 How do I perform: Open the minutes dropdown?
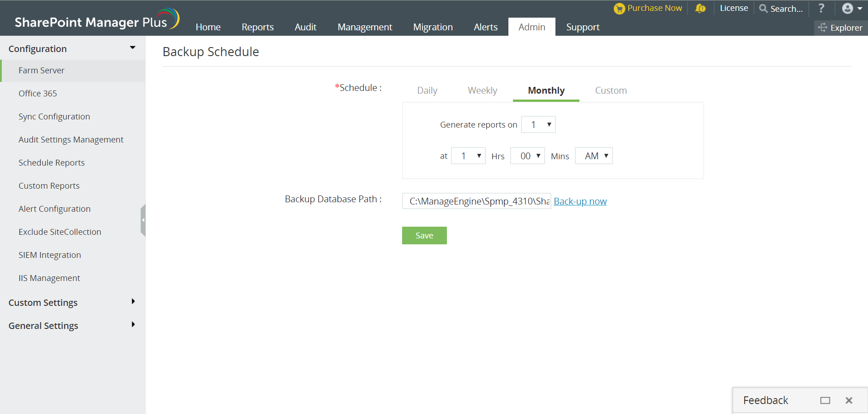[x=527, y=156]
